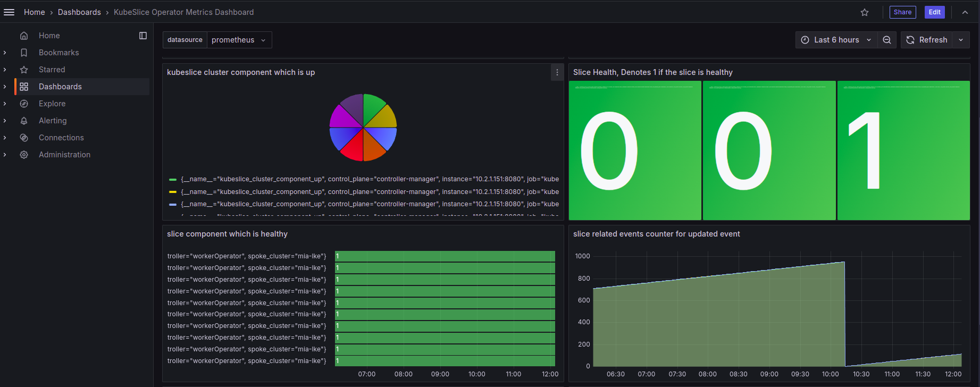
Task: Click the 'Slice Health, Denotes 1' panel title
Action: click(x=653, y=72)
